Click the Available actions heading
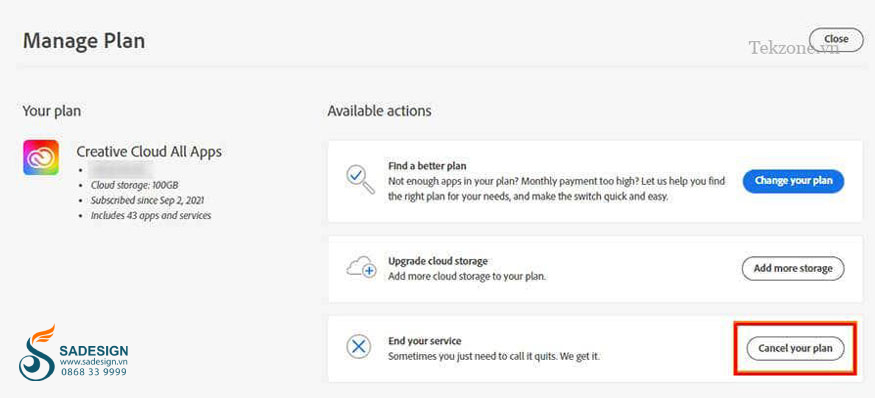This screenshot has height=398, width=875. pyautogui.click(x=379, y=111)
